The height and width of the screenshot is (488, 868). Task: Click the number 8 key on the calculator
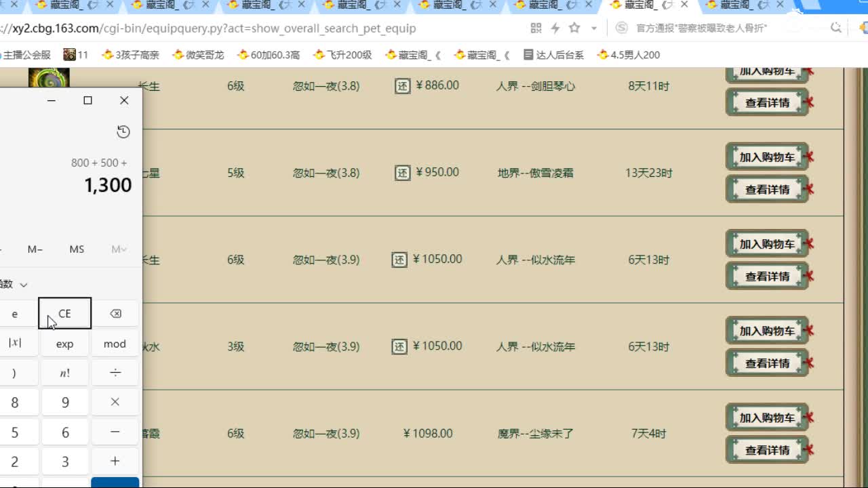tap(14, 403)
